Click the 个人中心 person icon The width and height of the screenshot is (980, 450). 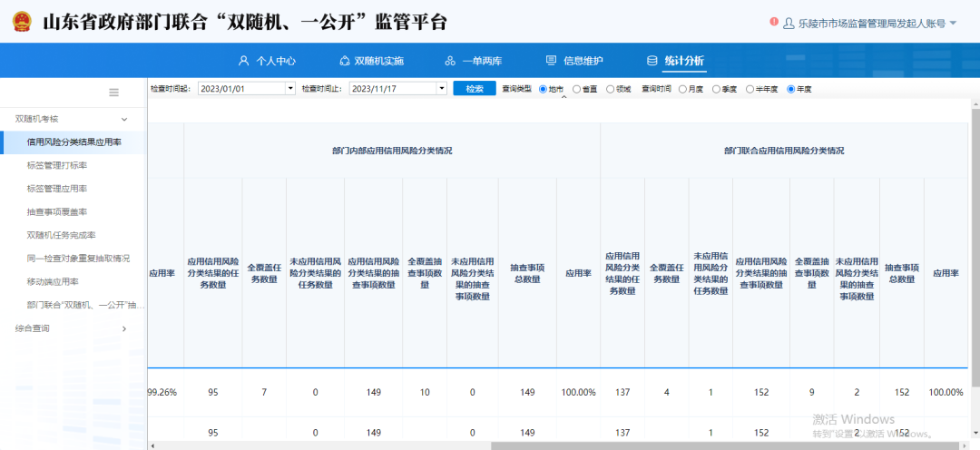(243, 61)
